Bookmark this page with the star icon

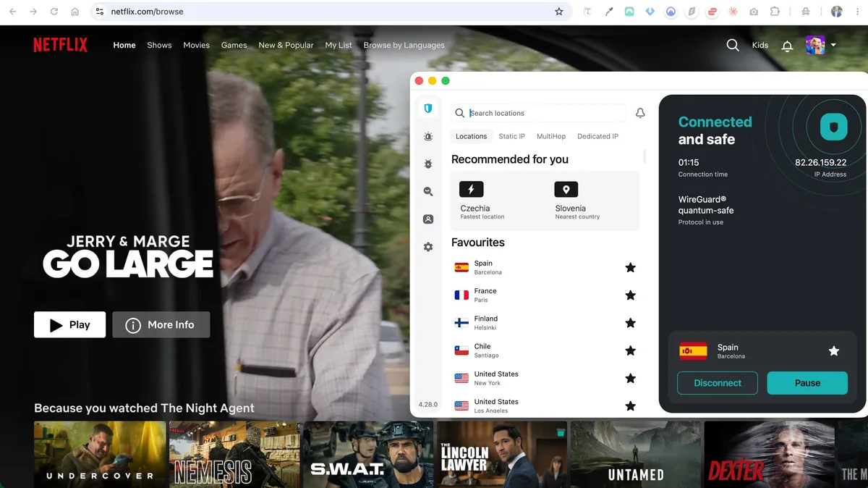(559, 12)
